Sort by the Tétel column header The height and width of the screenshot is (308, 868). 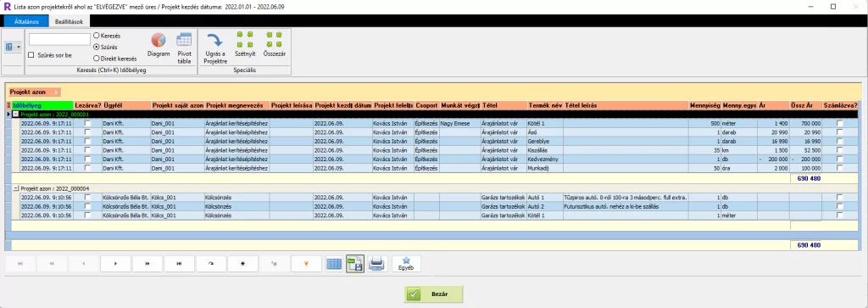click(504, 105)
